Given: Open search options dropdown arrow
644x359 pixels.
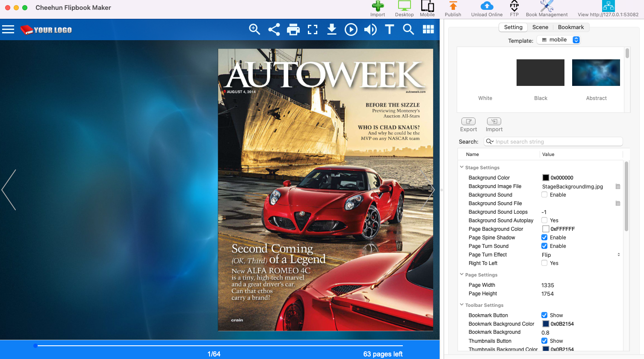Looking at the screenshot, I should 490,141.
